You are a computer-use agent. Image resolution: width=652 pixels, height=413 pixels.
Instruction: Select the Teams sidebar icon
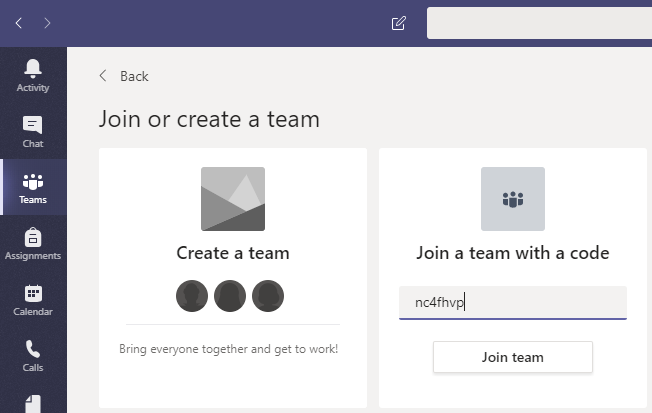(33, 182)
